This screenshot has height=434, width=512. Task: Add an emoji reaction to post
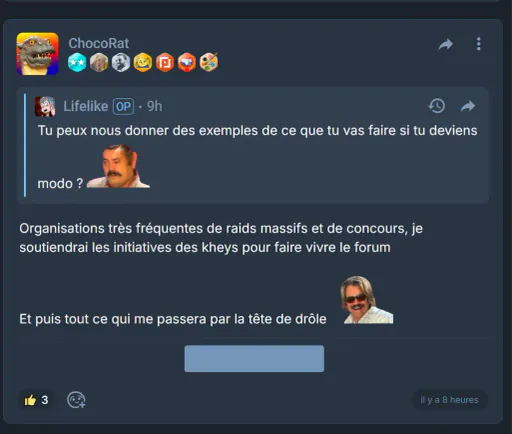(x=76, y=400)
